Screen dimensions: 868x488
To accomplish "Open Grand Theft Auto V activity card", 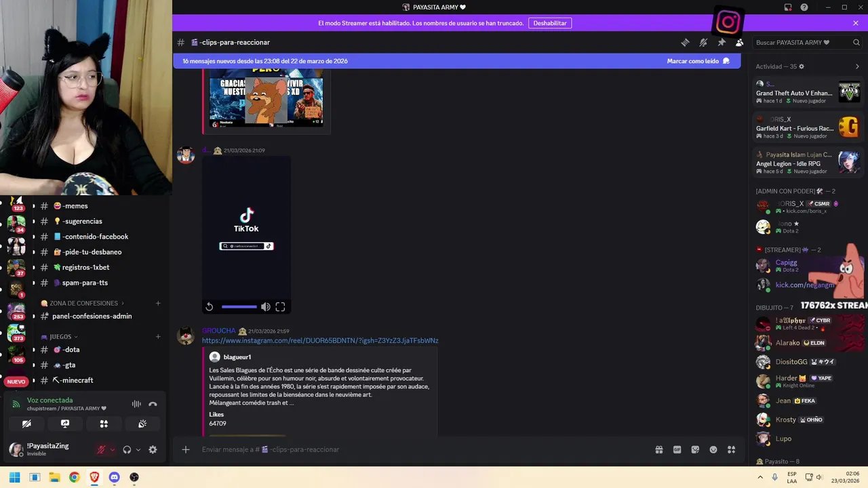I will click(808, 92).
